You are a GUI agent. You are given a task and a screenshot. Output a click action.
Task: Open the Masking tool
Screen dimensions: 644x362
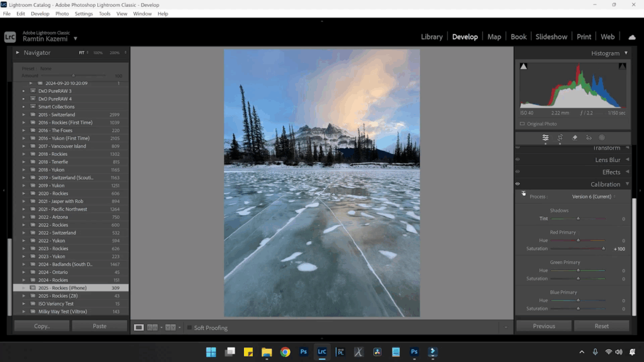pos(602,137)
